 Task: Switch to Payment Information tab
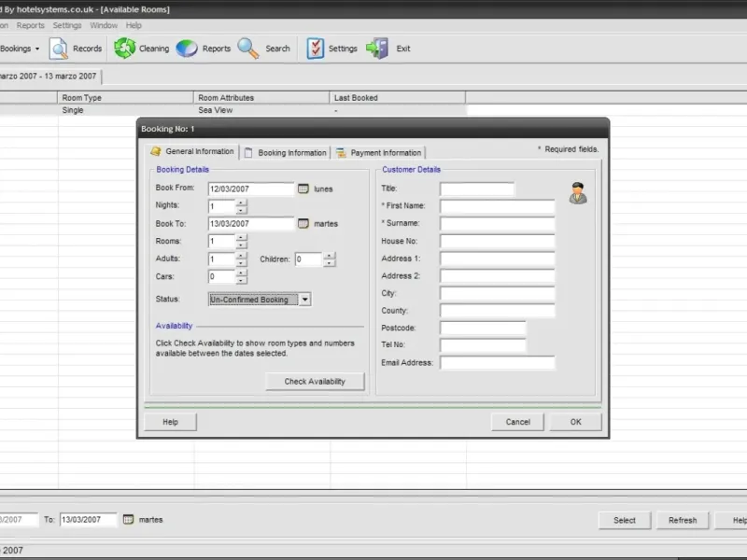pyautogui.click(x=379, y=153)
